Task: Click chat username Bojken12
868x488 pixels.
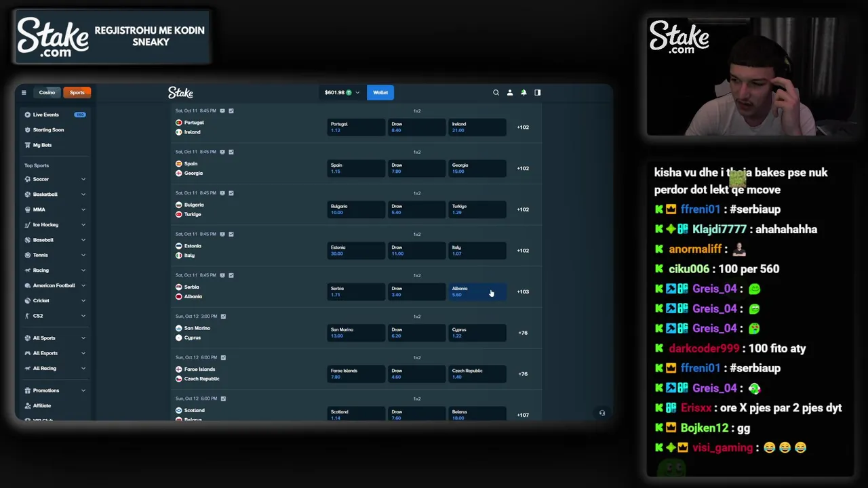Action: pos(705,428)
